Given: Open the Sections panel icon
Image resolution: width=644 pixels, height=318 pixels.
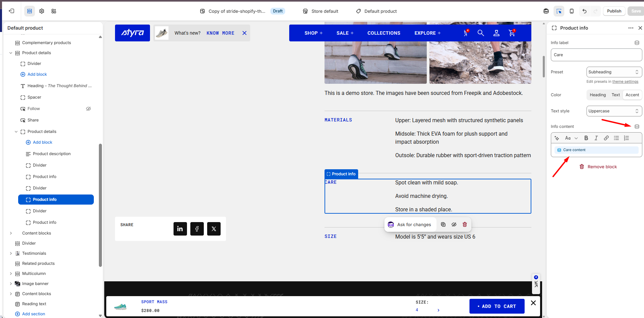Looking at the screenshot, I should tap(30, 11).
